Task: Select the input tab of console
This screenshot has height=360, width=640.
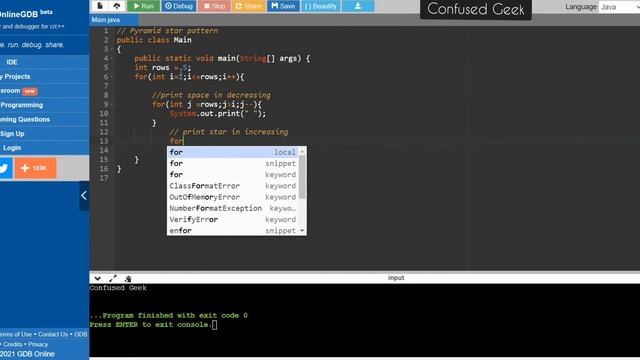Action: [x=396, y=278]
